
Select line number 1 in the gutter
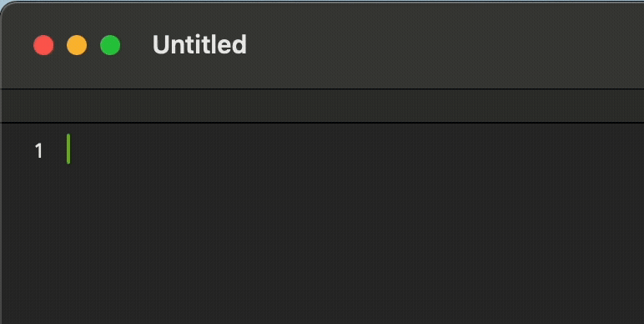[x=38, y=151]
